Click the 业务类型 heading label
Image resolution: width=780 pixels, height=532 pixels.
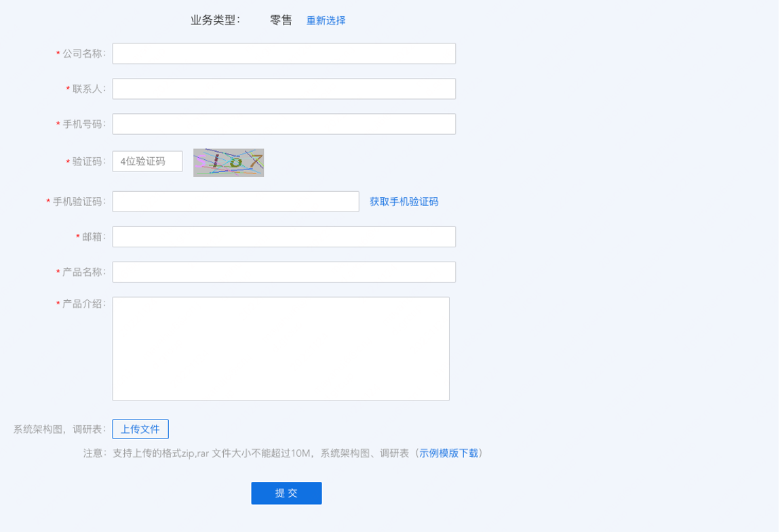(215, 20)
